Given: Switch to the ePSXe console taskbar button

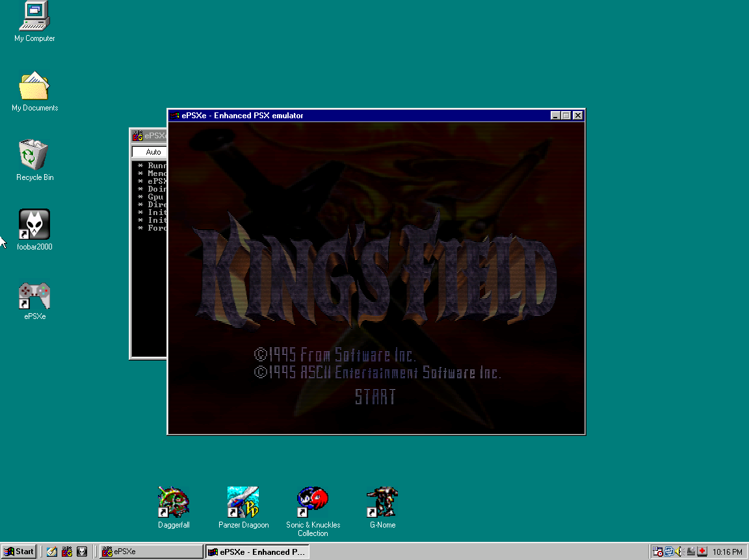Looking at the screenshot, I should [x=151, y=552].
